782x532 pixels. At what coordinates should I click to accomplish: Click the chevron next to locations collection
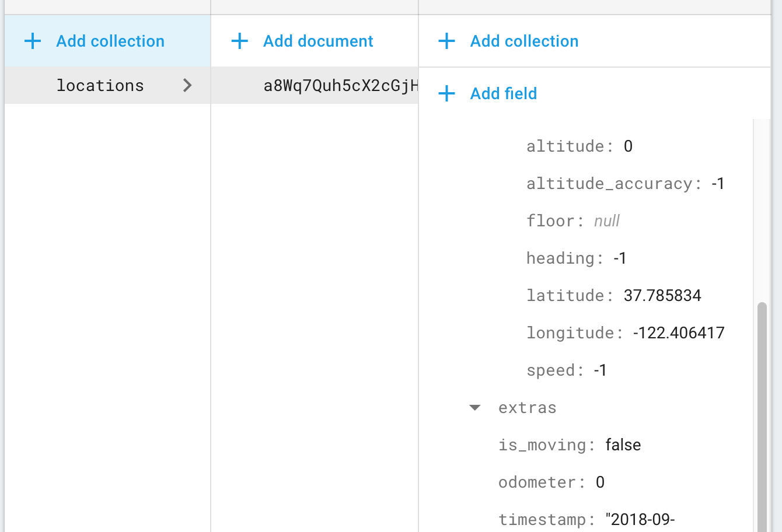tap(187, 85)
